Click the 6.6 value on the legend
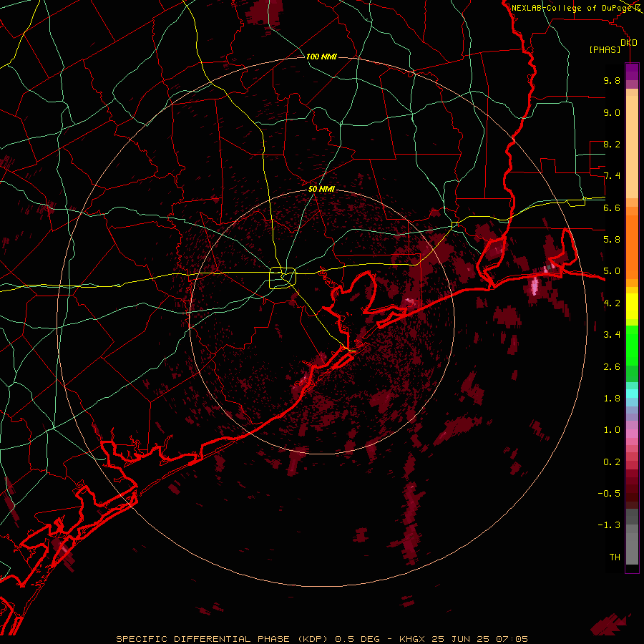 pos(612,208)
